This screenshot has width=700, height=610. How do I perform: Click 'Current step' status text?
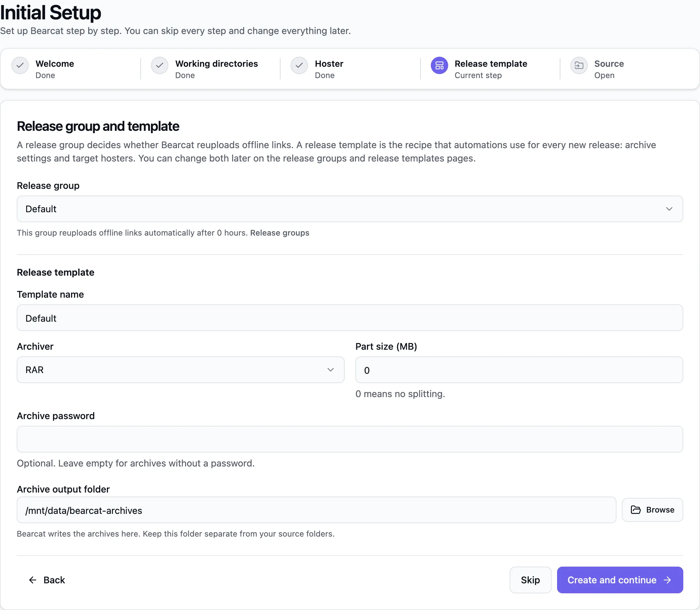click(478, 75)
